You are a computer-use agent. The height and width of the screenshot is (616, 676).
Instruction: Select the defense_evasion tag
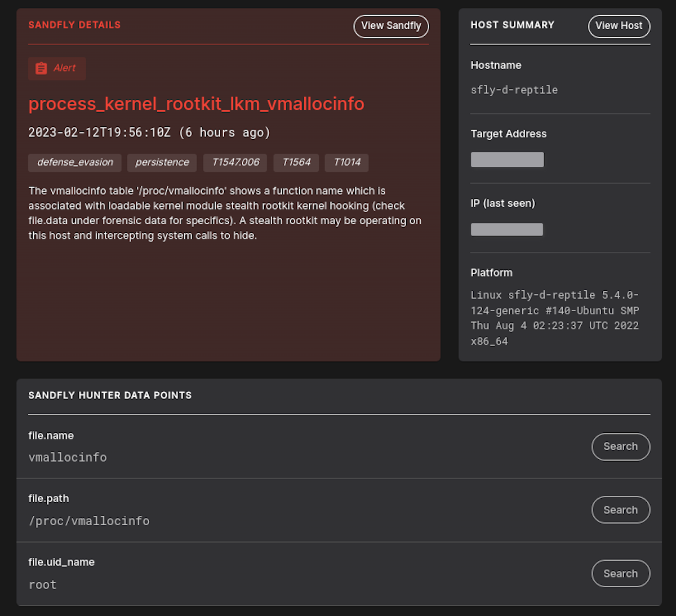pyautogui.click(x=74, y=162)
